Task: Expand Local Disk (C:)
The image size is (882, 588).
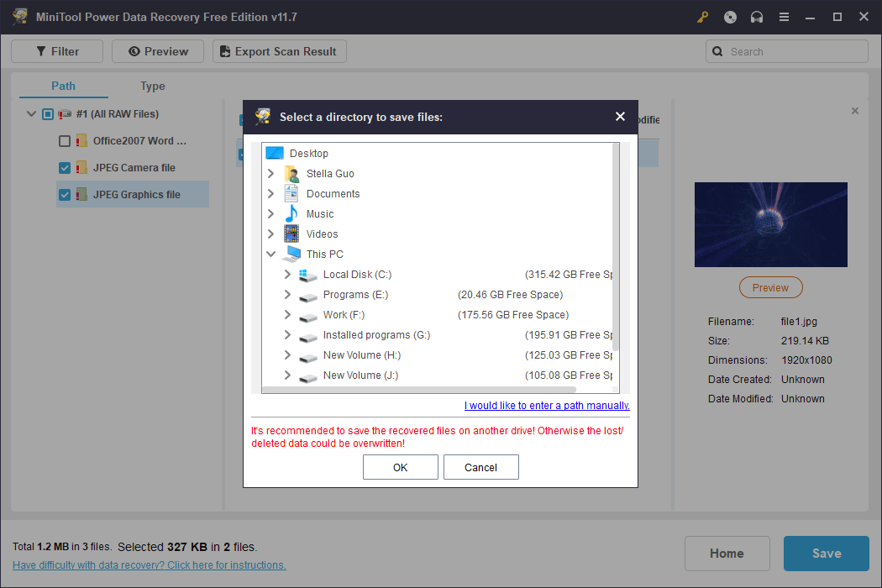Action: pyautogui.click(x=287, y=274)
